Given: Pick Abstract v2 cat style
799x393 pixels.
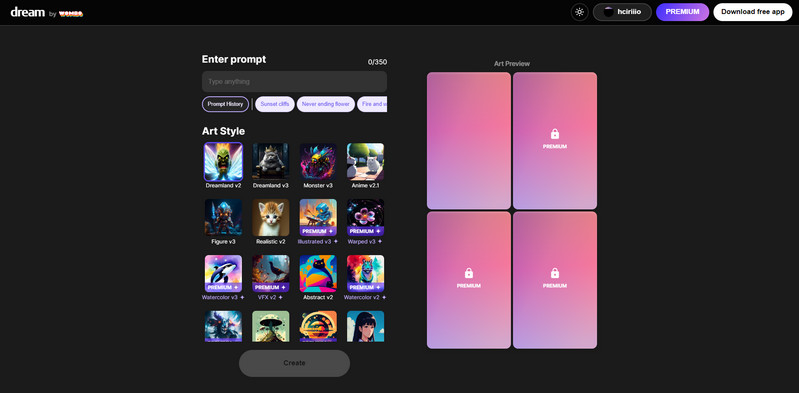Looking at the screenshot, I should (x=318, y=278).
